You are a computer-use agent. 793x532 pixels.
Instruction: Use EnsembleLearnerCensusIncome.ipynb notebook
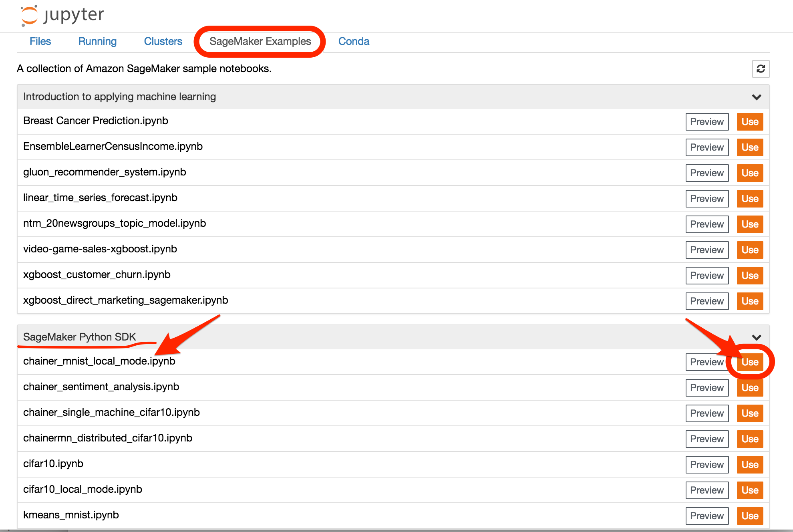tap(750, 147)
